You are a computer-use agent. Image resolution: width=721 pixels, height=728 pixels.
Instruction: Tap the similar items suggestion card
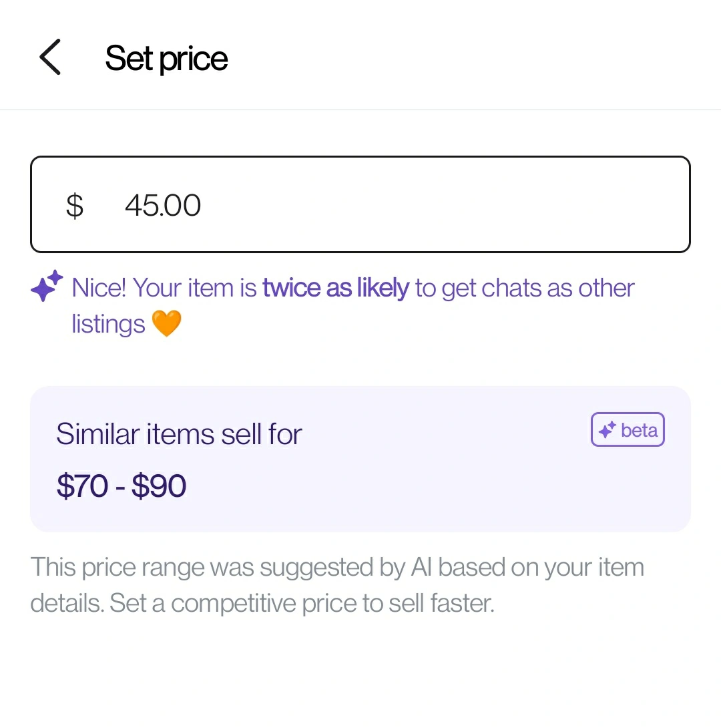pyautogui.click(x=360, y=459)
